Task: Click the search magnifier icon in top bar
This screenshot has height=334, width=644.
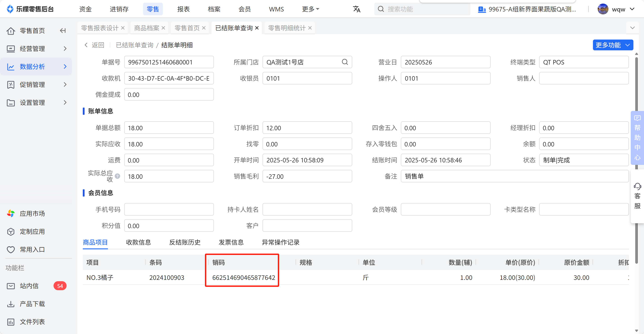Action: 381,9
